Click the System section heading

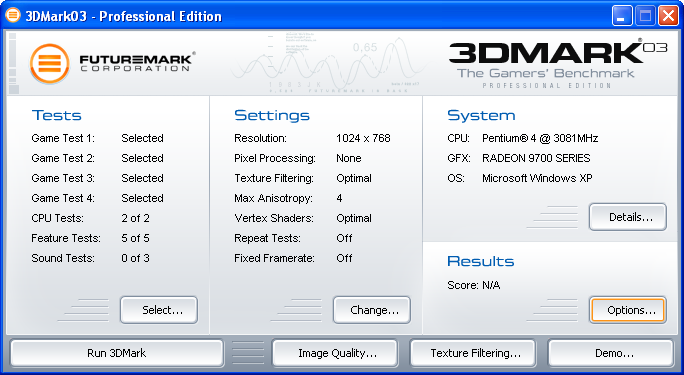(x=481, y=115)
